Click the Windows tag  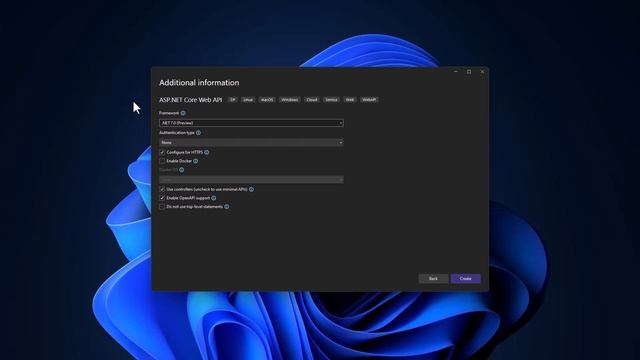coord(290,100)
